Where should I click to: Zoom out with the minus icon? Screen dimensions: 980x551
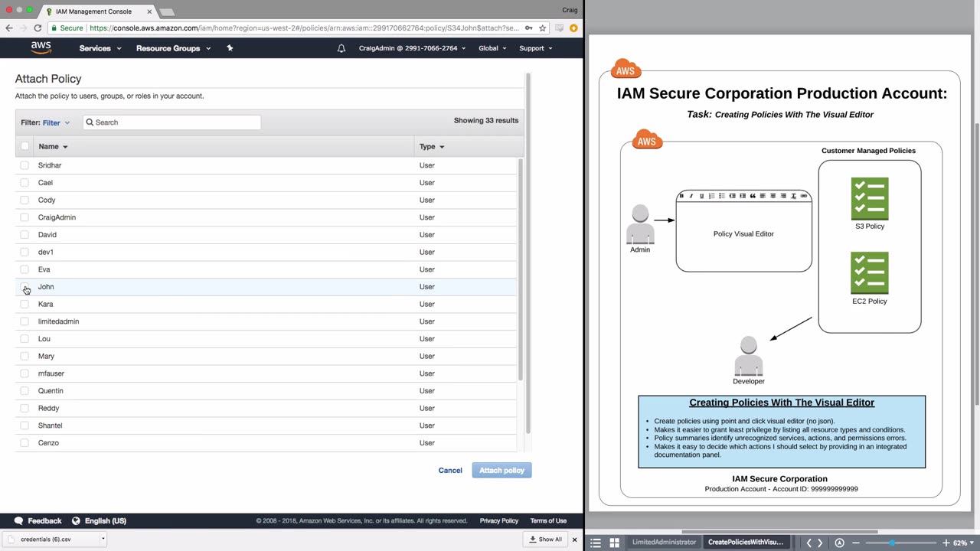coord(855,543)
